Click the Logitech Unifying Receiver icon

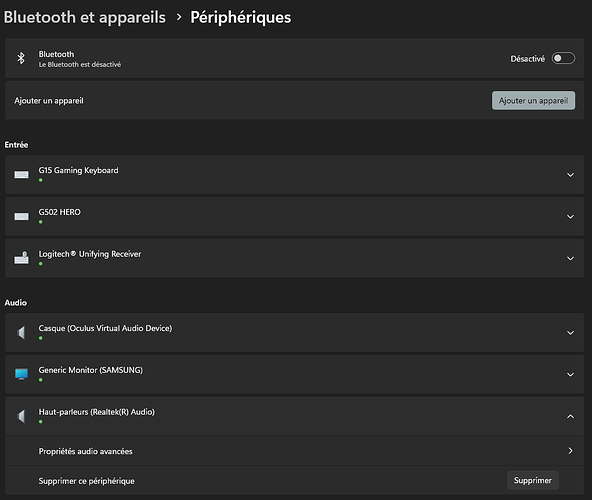pos(21,258)
